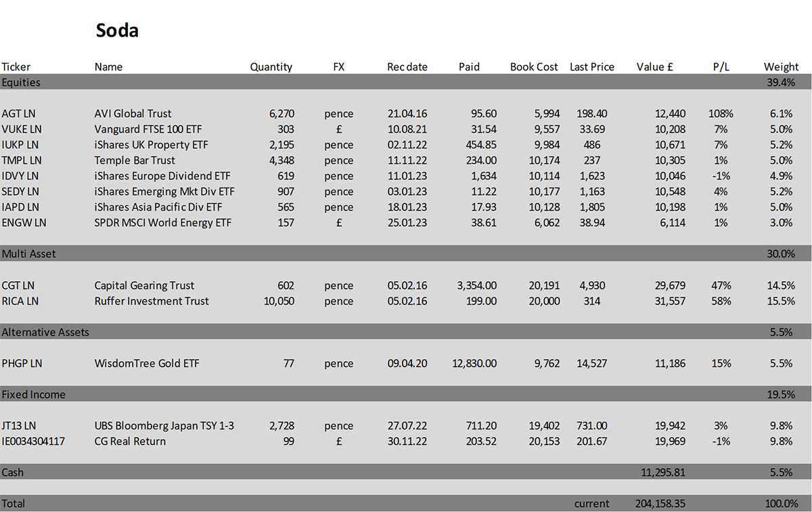Select UBS Bloomberg Japan TSY 1-3 name
This screenshot has height=512, width=812.
tap(164, 425)
